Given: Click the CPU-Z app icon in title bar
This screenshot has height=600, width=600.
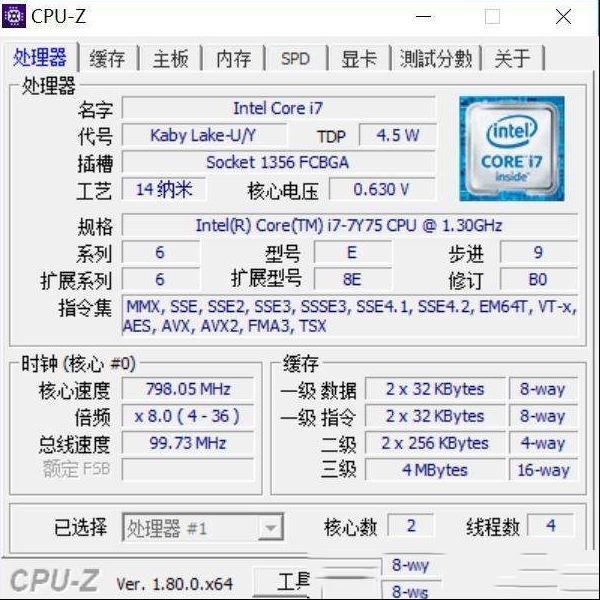Looking at the screenshot, I should point(14,16).
